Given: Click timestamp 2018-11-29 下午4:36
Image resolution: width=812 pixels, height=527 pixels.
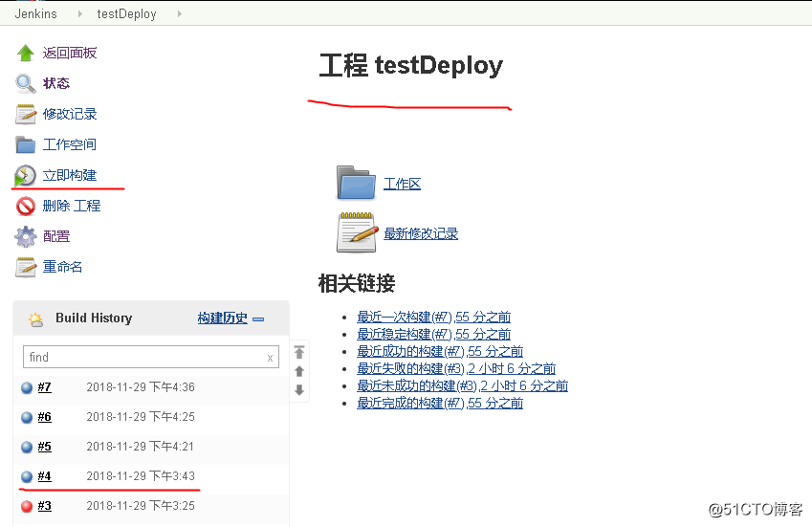Looking at the screenshot, I should (x=141, y=387).
